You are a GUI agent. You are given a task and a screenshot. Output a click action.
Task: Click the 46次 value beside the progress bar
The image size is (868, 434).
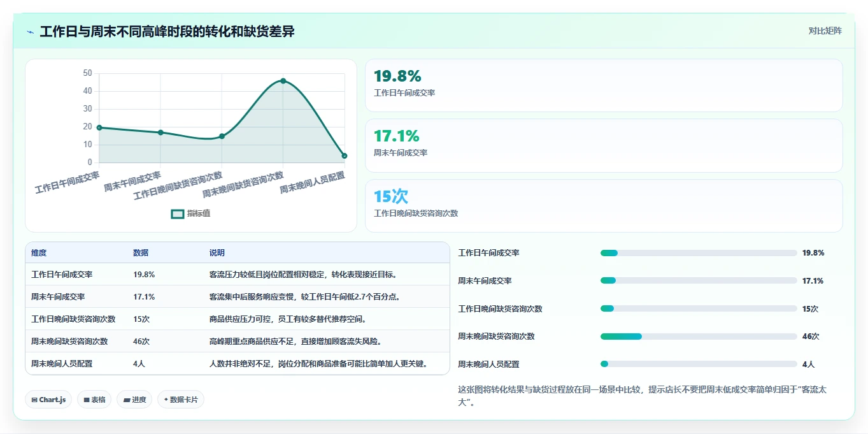(x=811, y=336)
